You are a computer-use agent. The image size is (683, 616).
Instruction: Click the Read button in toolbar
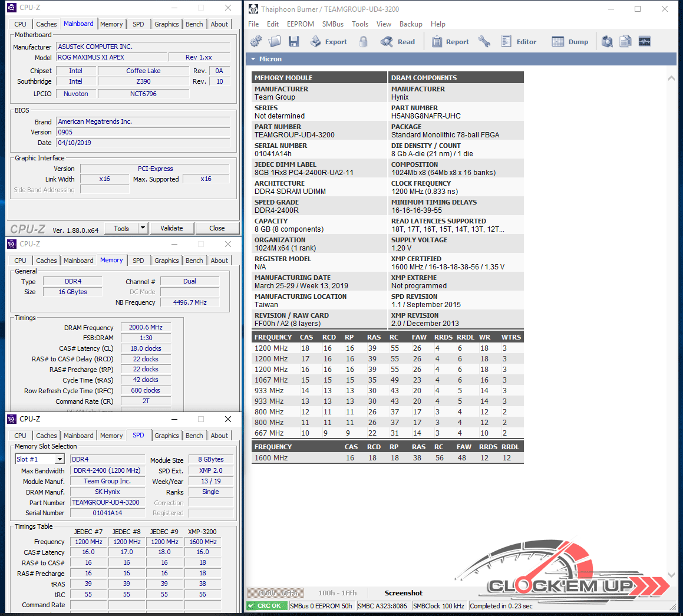(398, 42)
